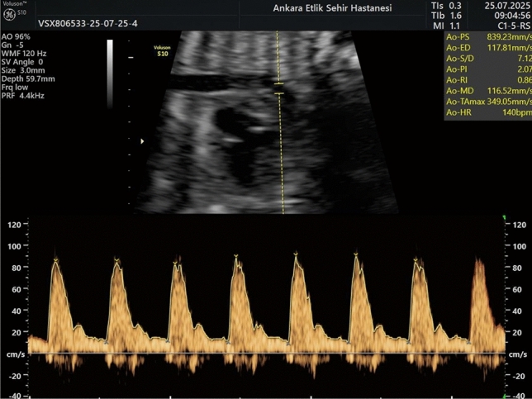Screen dimensions: 532x399
Task: Click the Ao-S/D ratio result
Action: 488,59
